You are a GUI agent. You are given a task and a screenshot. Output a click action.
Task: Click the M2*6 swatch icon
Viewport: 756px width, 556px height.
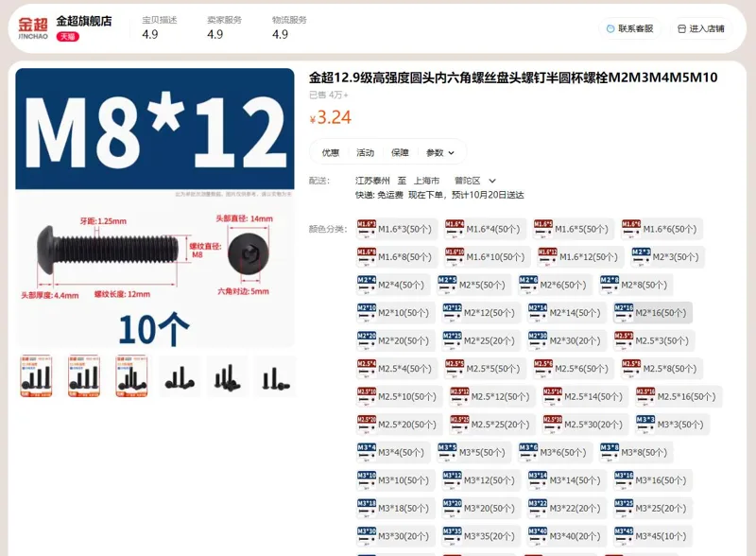coord(528,286)
